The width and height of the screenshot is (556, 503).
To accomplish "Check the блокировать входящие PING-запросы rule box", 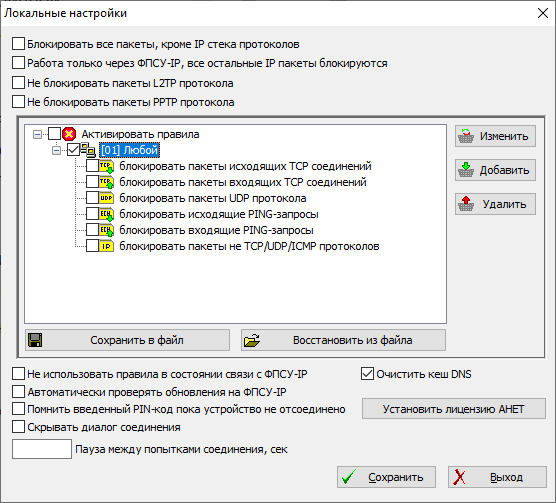I will pos(93,230).
